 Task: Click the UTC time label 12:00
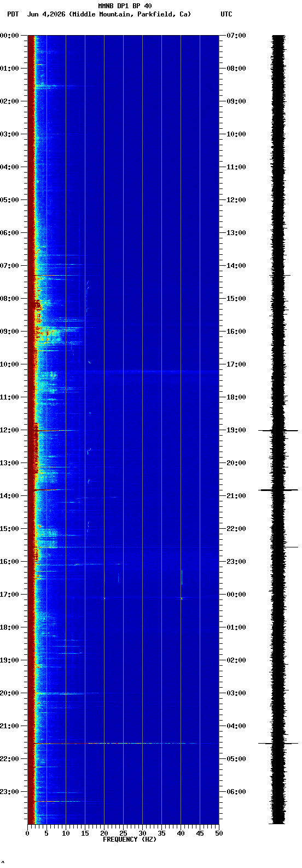coord(236,200)
